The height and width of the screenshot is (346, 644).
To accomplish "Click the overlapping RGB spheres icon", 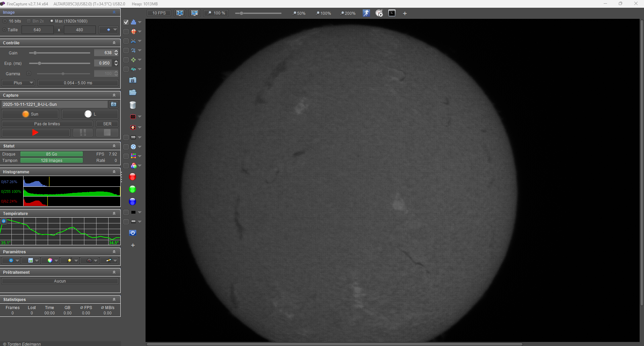I will [x=133, y=166].
